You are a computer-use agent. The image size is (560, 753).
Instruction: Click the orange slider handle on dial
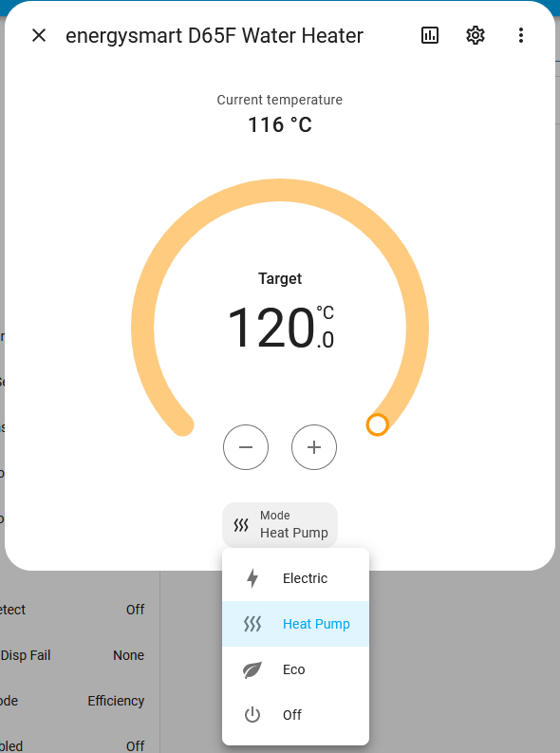point(377,425)
